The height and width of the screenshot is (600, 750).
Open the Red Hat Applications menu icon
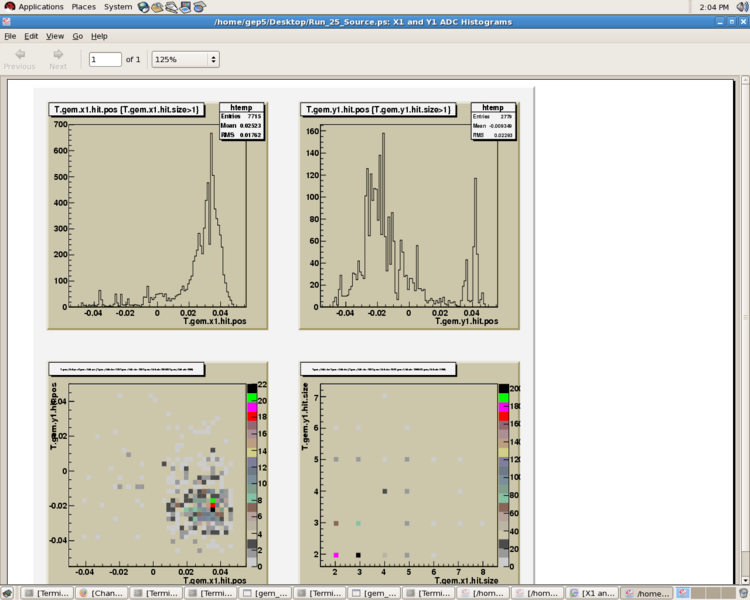(10, 7)
